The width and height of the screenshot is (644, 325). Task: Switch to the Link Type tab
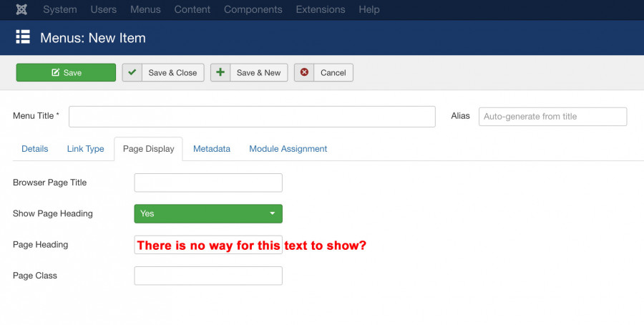(x=85, y=149)
